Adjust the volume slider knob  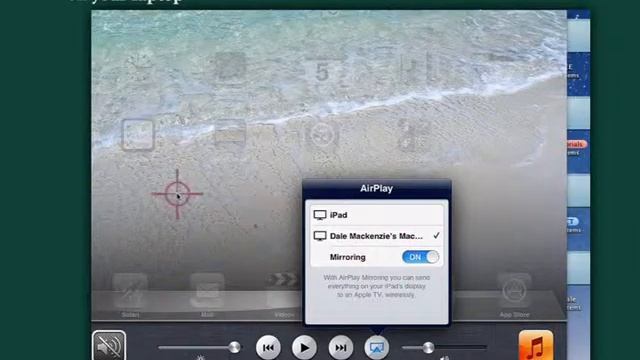click(428, 347)
